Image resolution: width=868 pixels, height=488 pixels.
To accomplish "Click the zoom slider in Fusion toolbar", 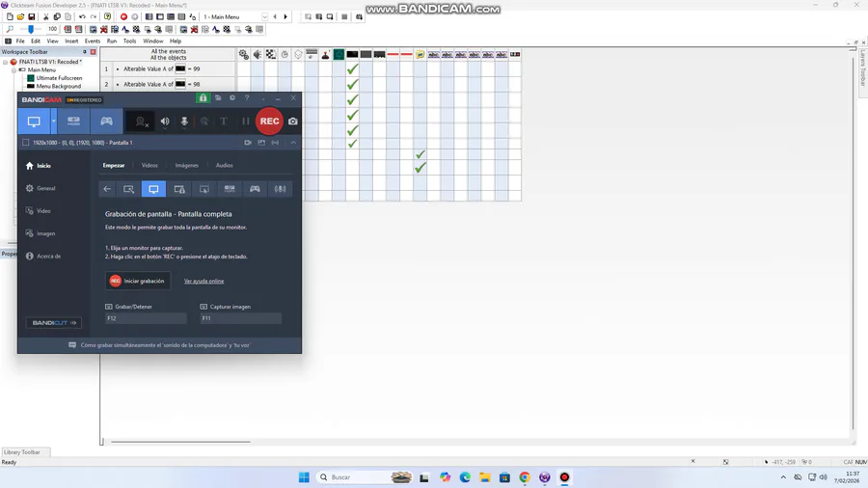I will [31, 29].
